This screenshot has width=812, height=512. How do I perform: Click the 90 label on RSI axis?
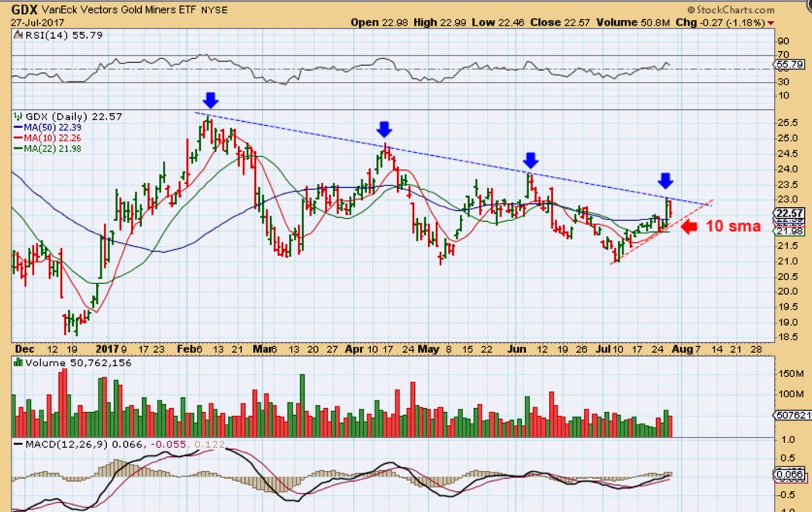(x=783, y=41)
